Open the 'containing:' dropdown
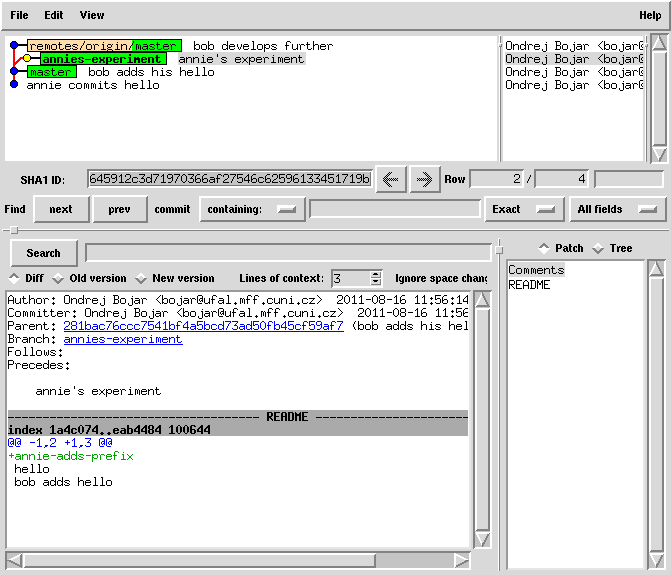Viewport: 671px width, 575px height. [x=252, y=209]
